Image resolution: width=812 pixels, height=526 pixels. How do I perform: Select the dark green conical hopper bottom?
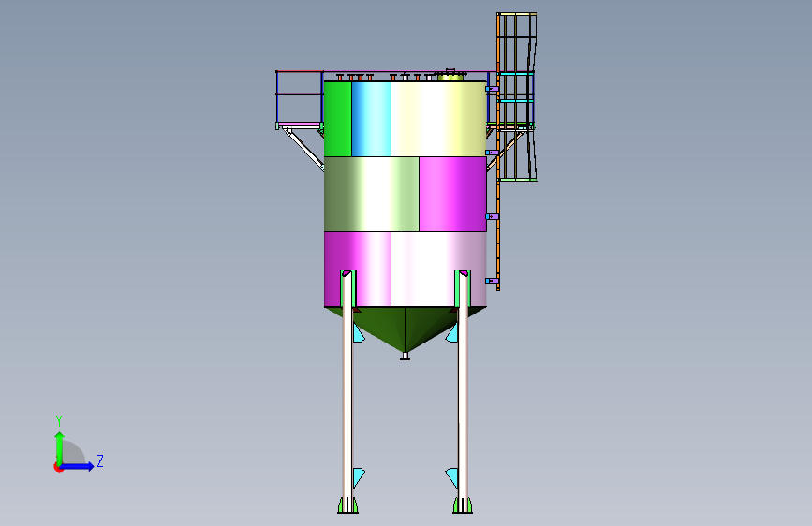tap(405, 328)
